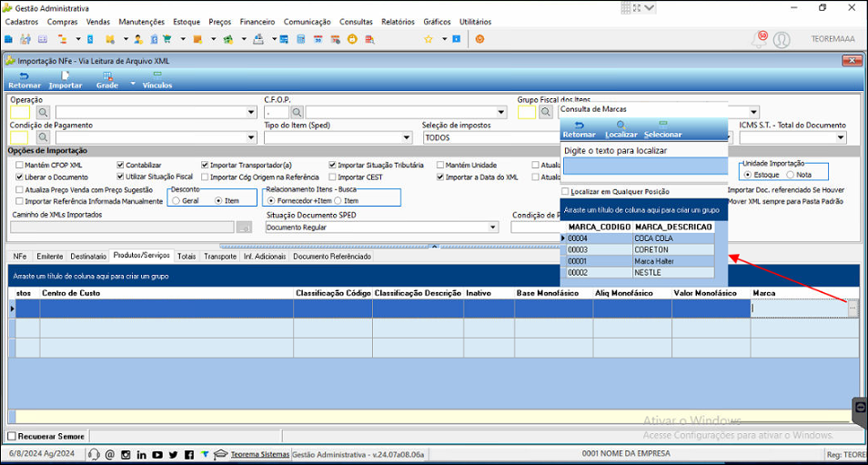Toggle Utilizar Situação Fiscal checkbox
Image resolution: width=868 pixels, height=465 pixels.
(x=121, y=177)
